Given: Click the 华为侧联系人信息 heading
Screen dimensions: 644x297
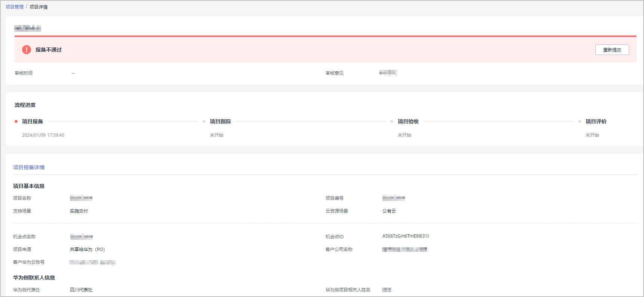Looking at the screenshot, I should [34, 278].
